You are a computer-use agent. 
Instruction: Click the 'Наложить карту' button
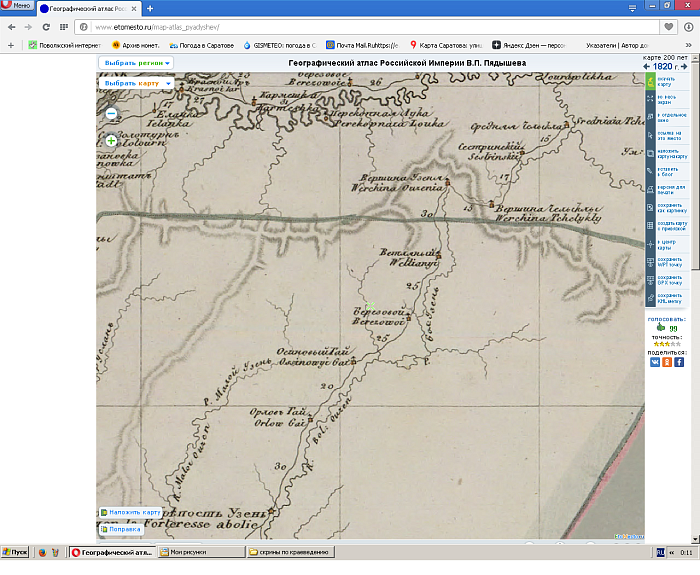[130, 512]
